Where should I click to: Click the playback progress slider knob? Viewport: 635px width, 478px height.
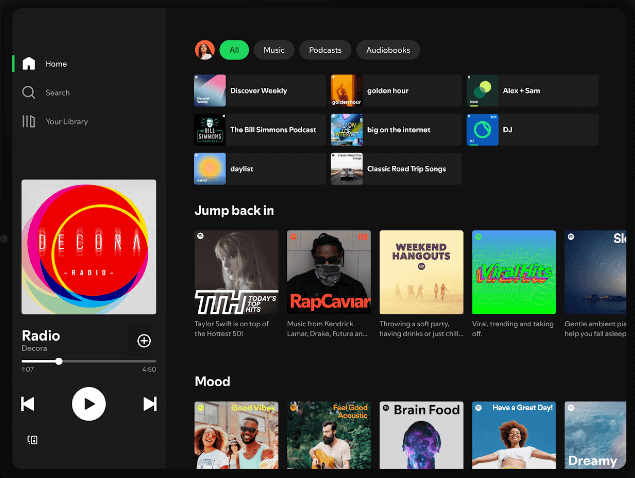(x=59, y=361)
